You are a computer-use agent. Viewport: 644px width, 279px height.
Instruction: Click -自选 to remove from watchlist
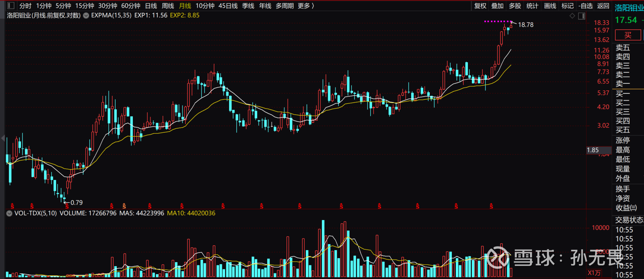(x=586, y=6)
